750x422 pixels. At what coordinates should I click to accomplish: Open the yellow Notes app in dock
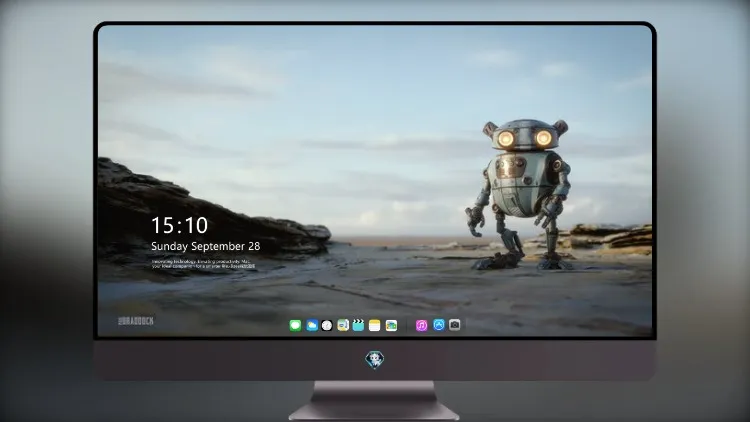click(x=375, y=325)
